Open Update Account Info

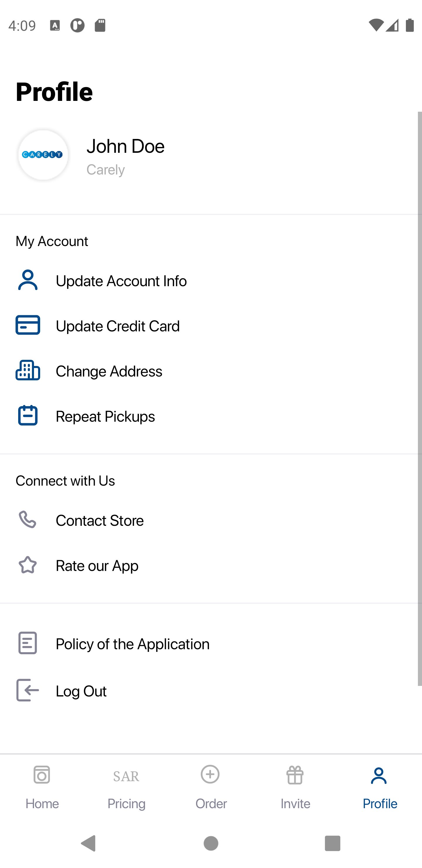(x=121, y=281)
